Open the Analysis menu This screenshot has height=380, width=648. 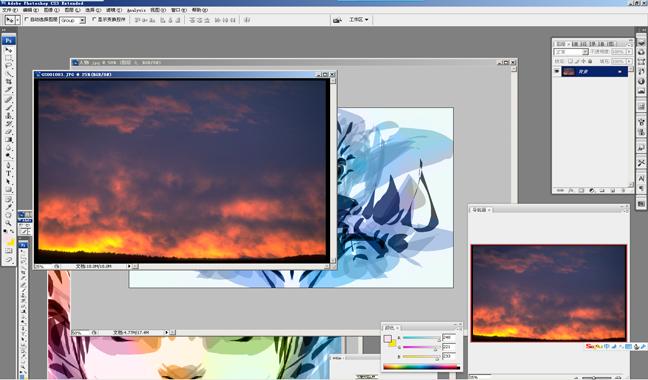(136, 10)
